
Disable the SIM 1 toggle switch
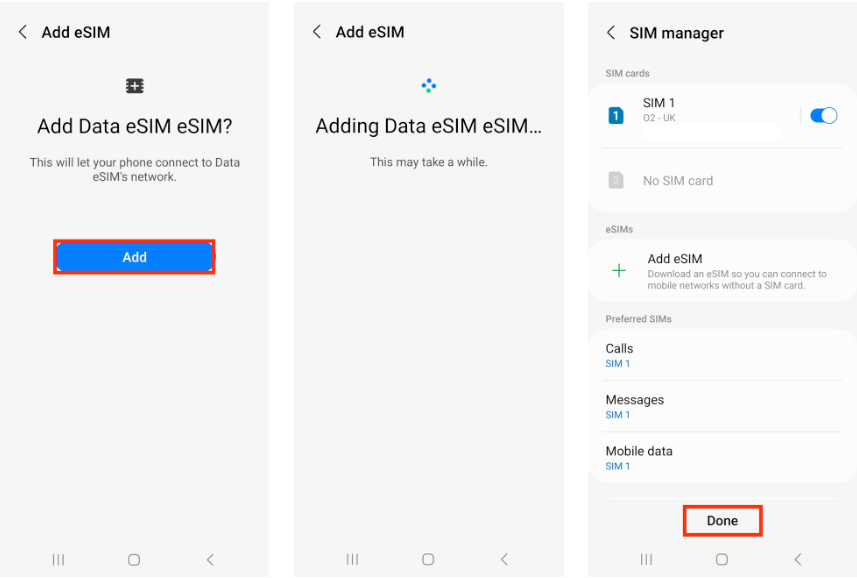(823, 116)
